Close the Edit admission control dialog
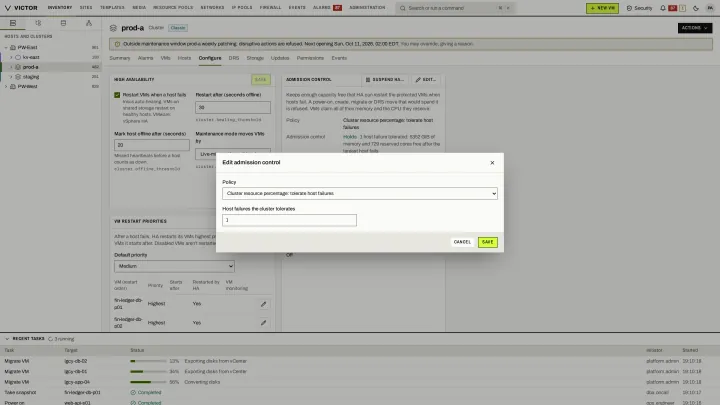 pos(492,163)
